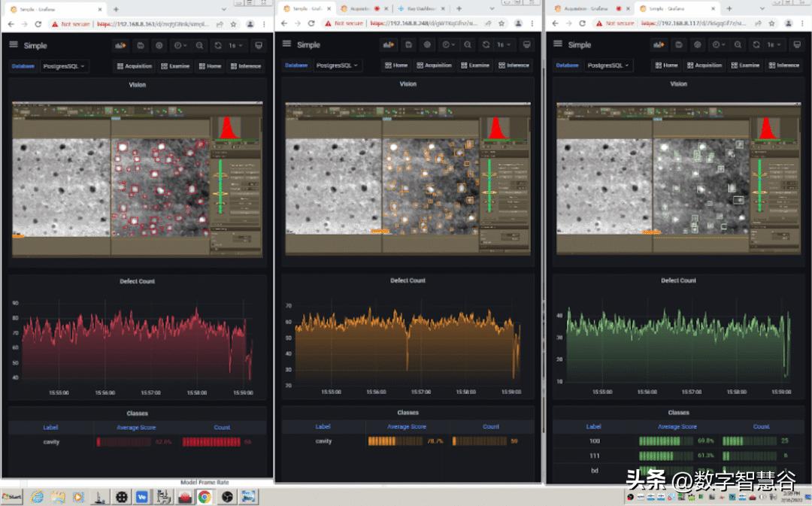Open Google Chrome from the taskbar

205,497
